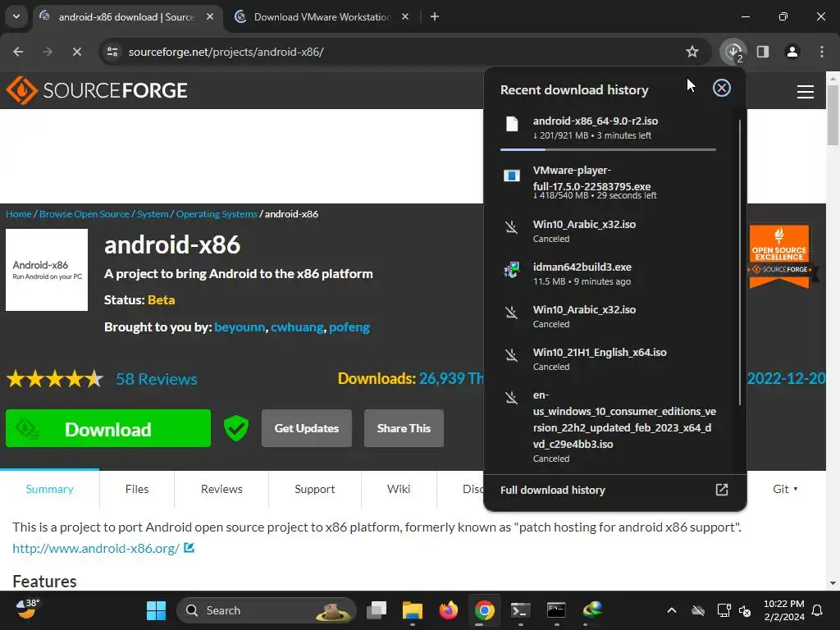The width and height of the screenshot is (840, 630).
Task: Click the Open Source Excellence badge
Action: coord(780,256)
